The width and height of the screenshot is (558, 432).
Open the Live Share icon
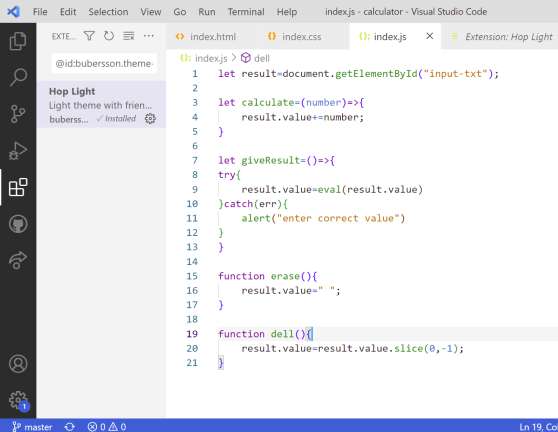[x=18, y=260]
